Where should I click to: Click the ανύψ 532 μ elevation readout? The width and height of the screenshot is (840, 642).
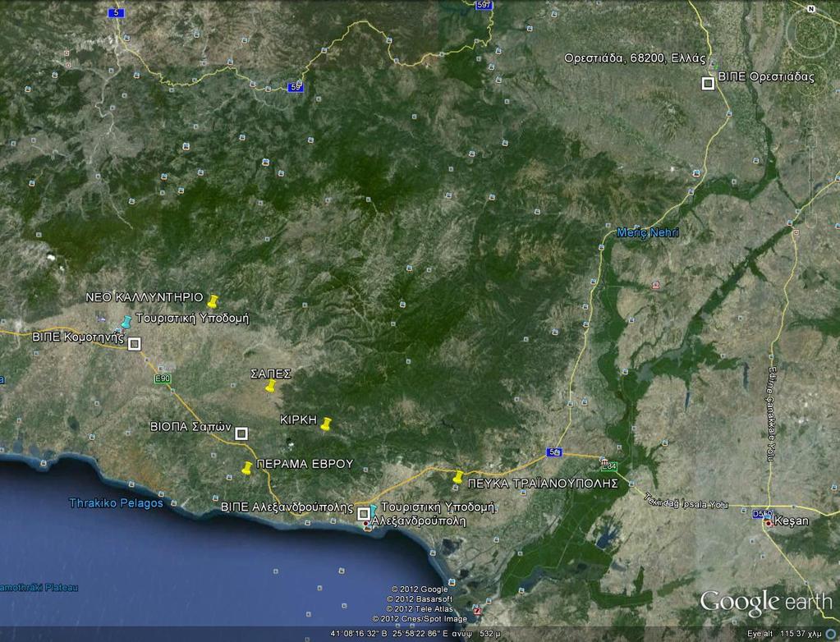pos(475,634)
